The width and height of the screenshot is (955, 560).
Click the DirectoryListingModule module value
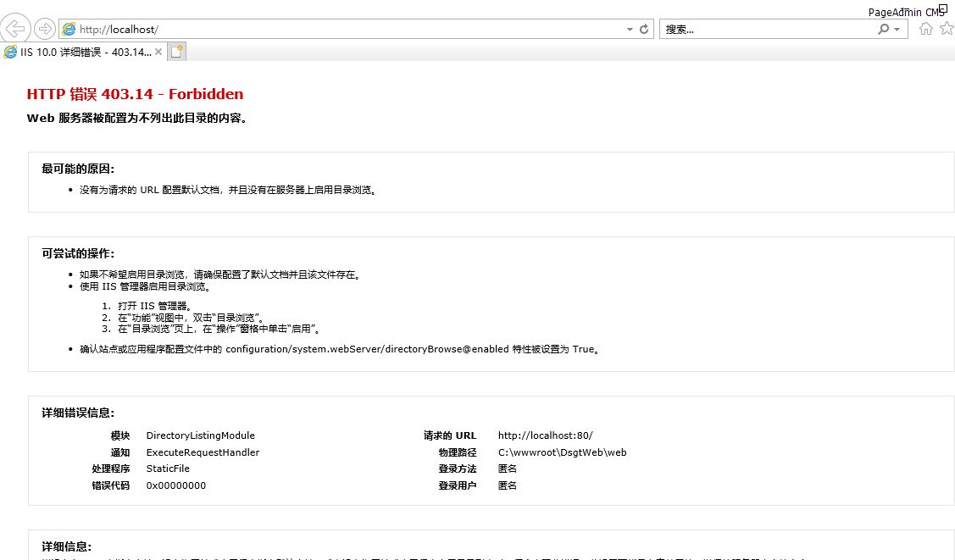click(x=200, y=435)
